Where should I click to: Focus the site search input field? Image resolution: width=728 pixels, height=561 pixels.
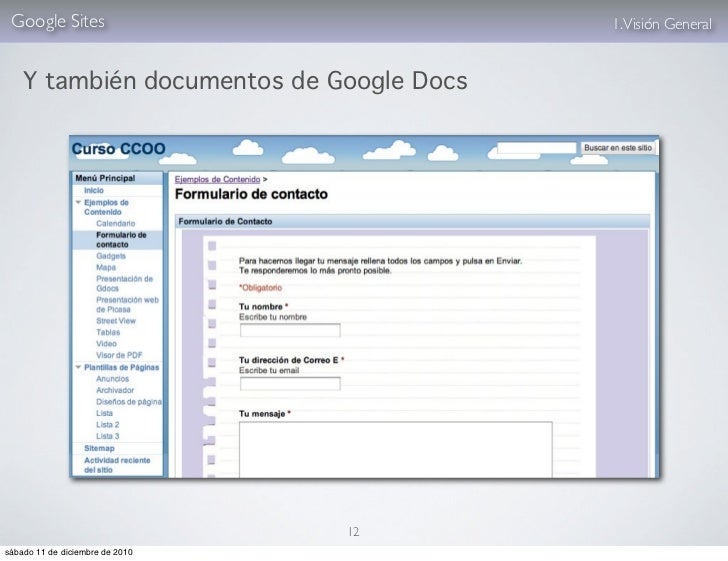tap(537, 148)
